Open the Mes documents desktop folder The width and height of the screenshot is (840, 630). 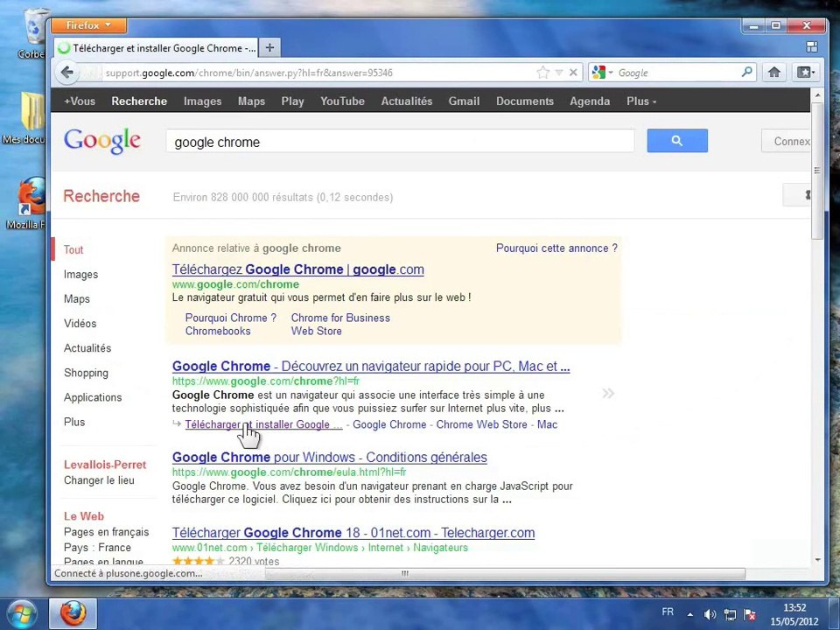(30, 118)
